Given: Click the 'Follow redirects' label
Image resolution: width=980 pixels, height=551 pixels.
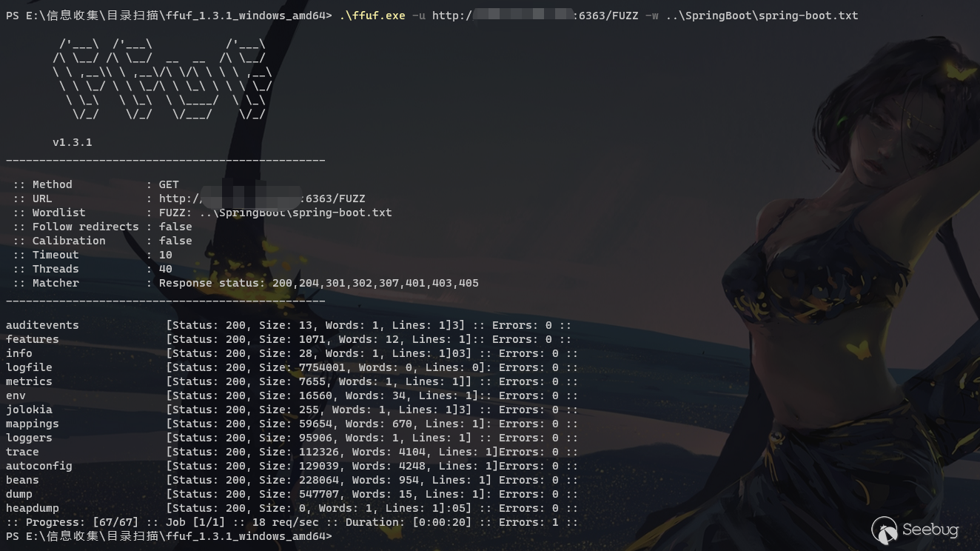Looking at the screenshot, I should tap(86, 227).
